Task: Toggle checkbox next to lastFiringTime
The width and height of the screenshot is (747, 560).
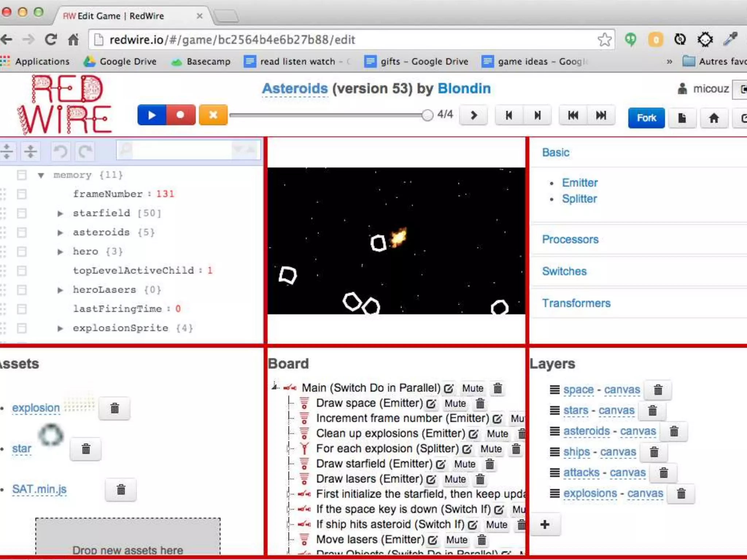Action: click(x=22, y=309)
